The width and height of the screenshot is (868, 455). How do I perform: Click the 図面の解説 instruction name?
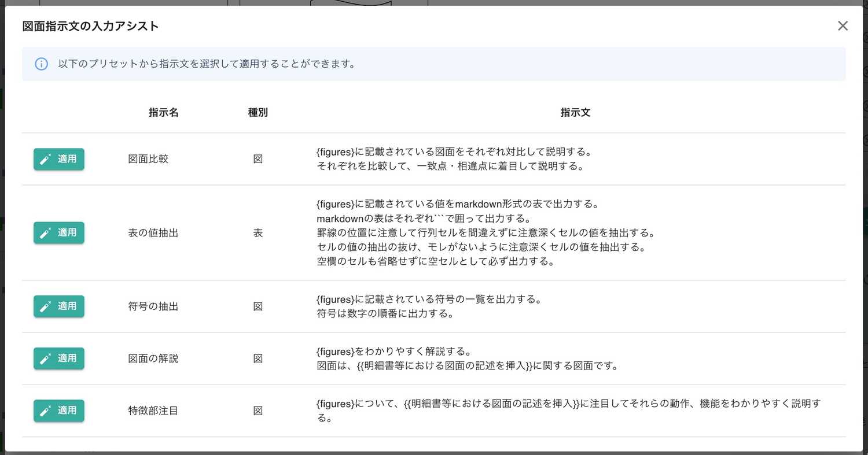153,358
